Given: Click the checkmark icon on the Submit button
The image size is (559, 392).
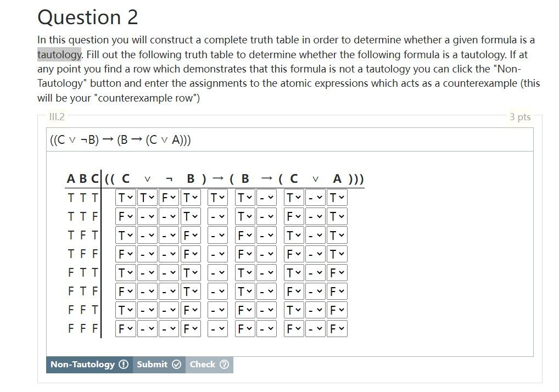Looking at the screenshot, I should [x=177, y=364].
